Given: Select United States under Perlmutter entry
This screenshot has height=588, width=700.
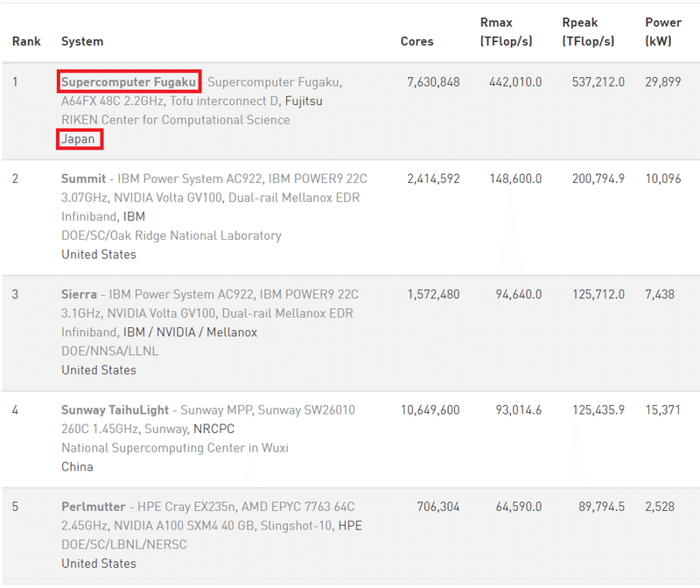Looking at the screenshot, I should point(99,563).
